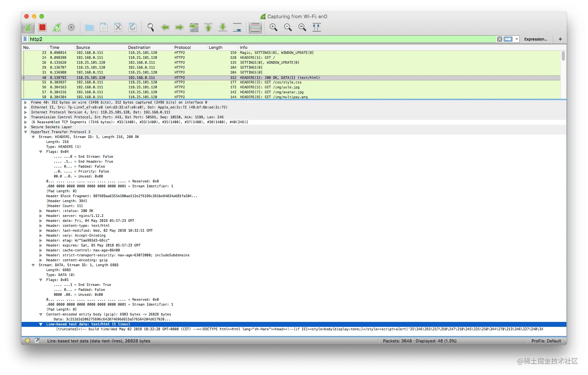
Task: Click the filter bookmark icon
Action: (x=25, y=39)
